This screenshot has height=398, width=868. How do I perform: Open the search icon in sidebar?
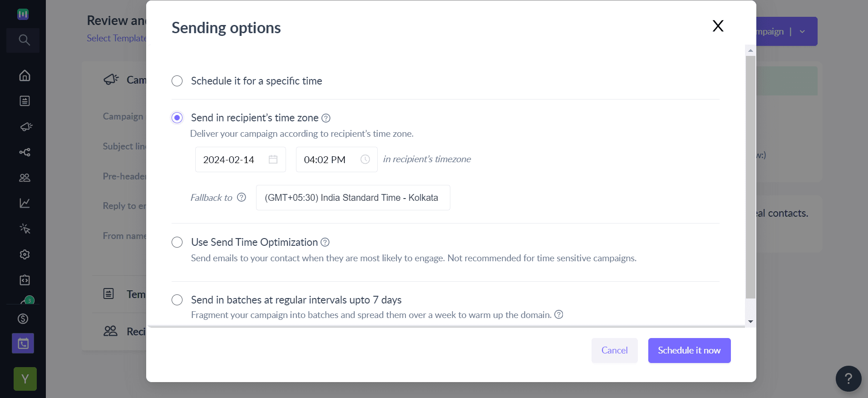pyautogui.click(x=24, y=40)
